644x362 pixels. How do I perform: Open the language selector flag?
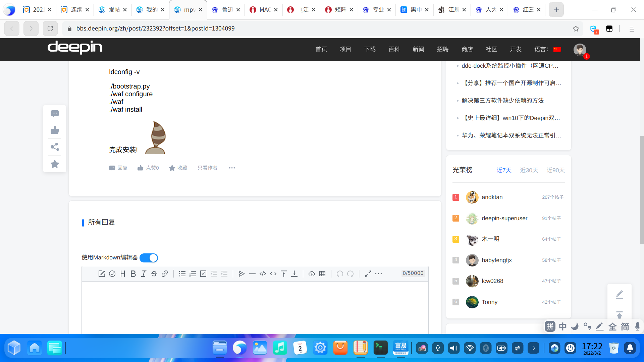(x=557, y=50)
